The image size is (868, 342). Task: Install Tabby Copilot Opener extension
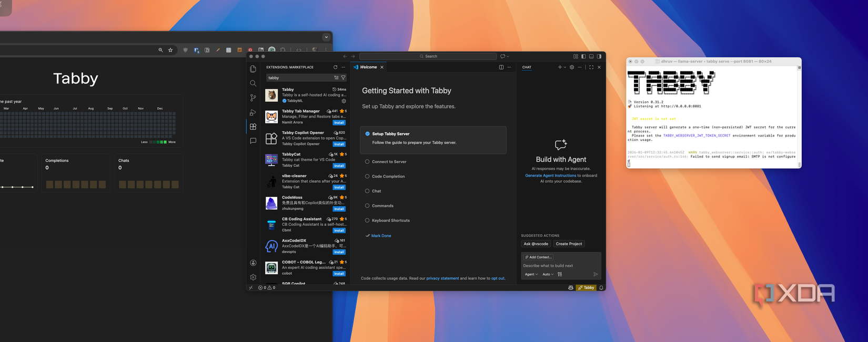[x=339, y=144]
